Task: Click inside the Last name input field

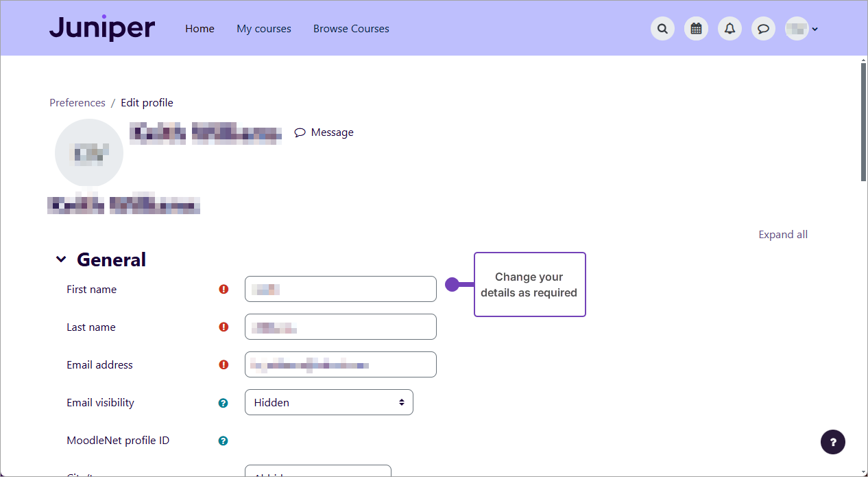Action: point(340,327)
